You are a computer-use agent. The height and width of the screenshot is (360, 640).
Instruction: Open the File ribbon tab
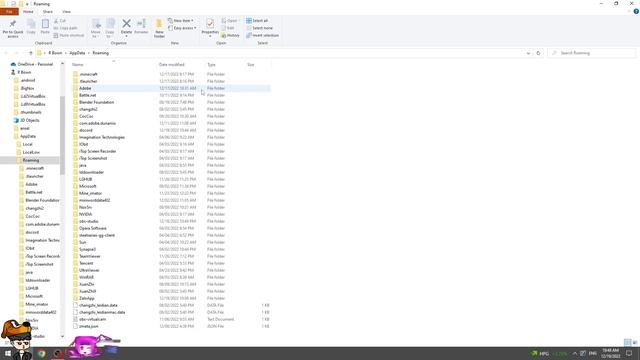point(9,12)
